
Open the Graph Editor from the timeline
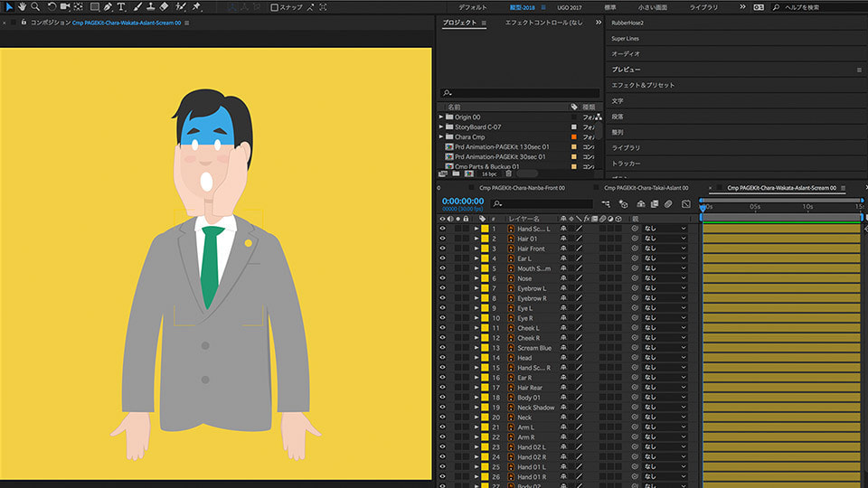click(685, 204)
